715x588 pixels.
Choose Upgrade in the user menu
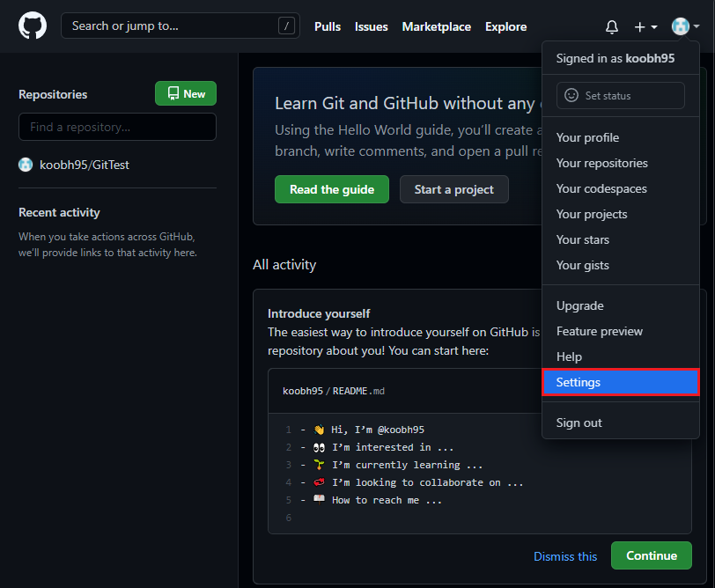point(621,305)
